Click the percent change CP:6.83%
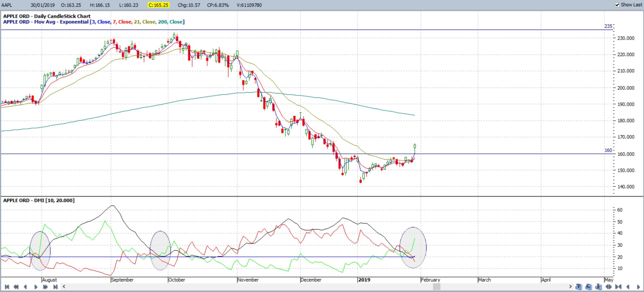 [x=218, y=5]
